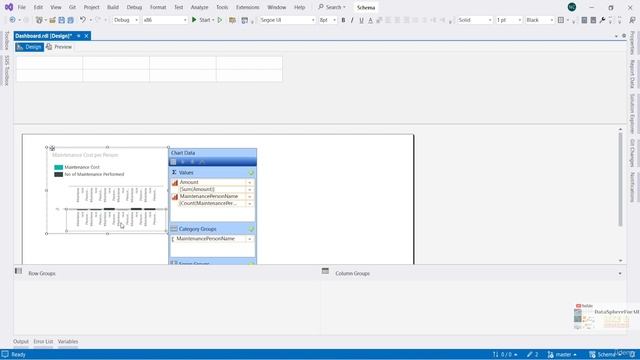Screen dimensions: 640x360
Task: Click Start Without Debugging outline play icon
Action: click(220, 20)
